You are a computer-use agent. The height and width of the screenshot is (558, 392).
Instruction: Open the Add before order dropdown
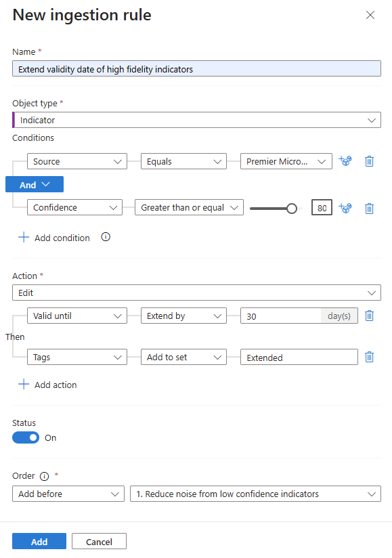click(68, 494)
